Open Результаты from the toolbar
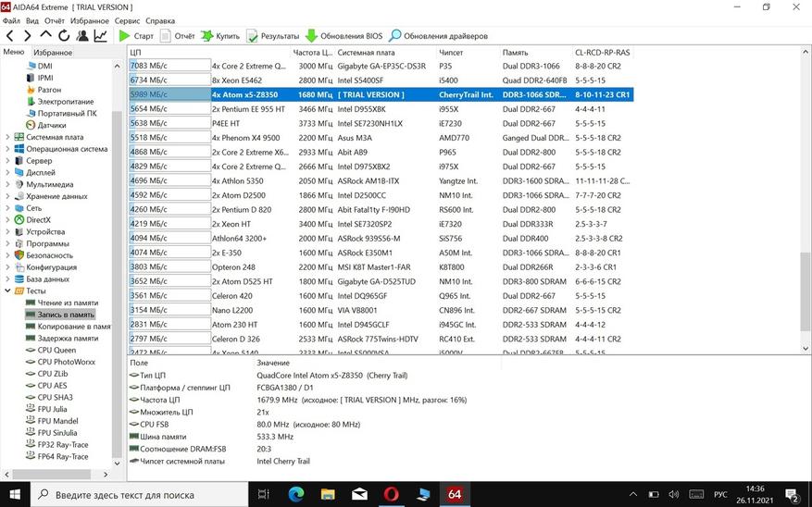Viewport: 812px width, 507px height. pyautogui.click(x=273, y=36)
